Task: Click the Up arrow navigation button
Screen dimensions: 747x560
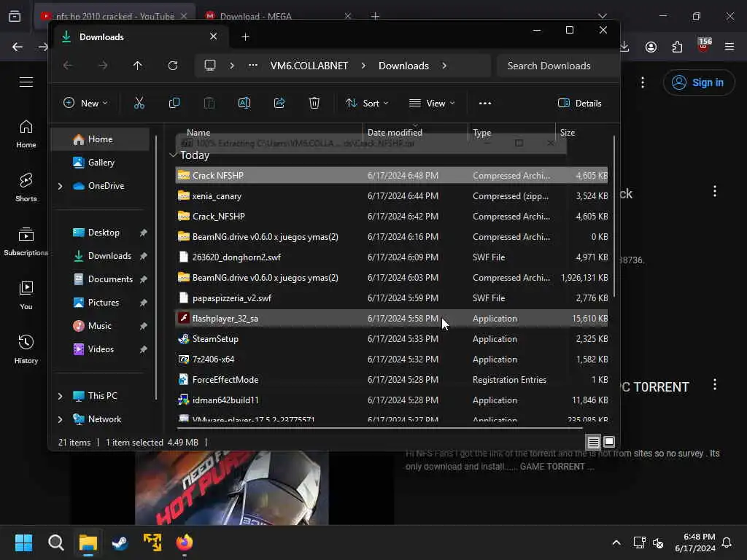Action: point(138,66)
